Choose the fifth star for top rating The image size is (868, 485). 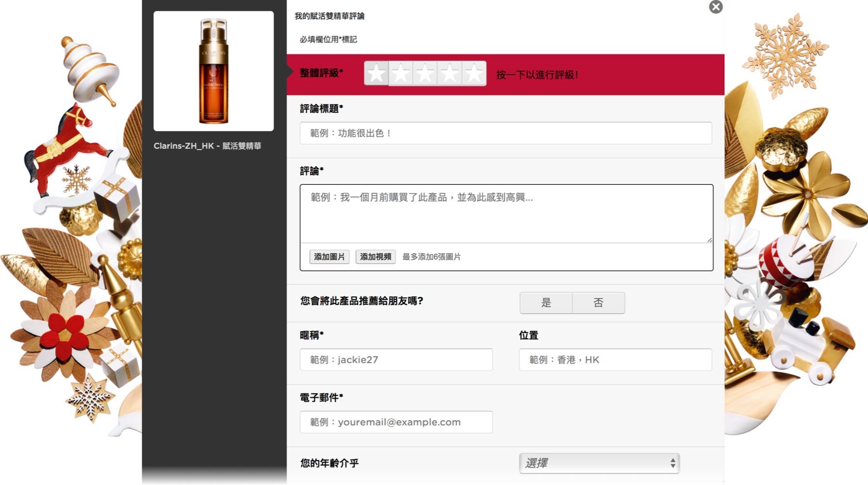(x=474, y=74)
